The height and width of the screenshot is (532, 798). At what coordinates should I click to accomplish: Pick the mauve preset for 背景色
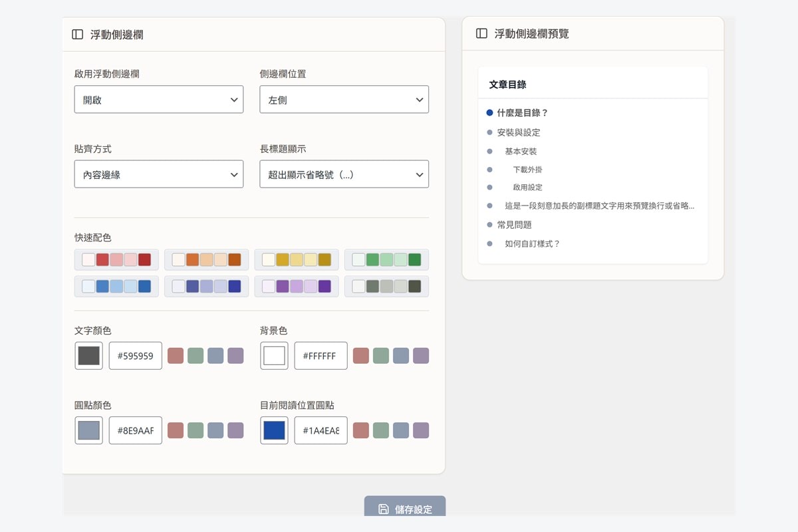(x=421, y=356)
